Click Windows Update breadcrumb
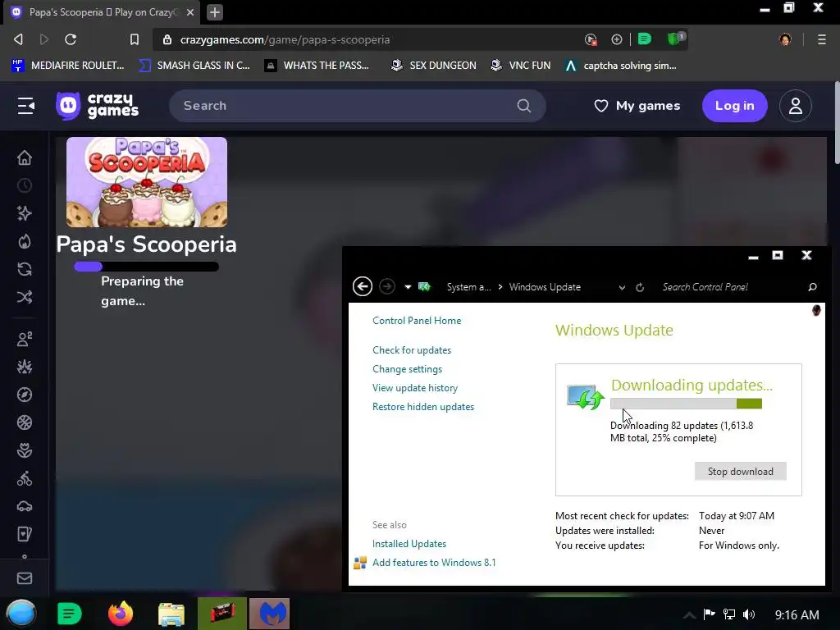The height and width of the screenshot is (630, 840). (545, 286)
